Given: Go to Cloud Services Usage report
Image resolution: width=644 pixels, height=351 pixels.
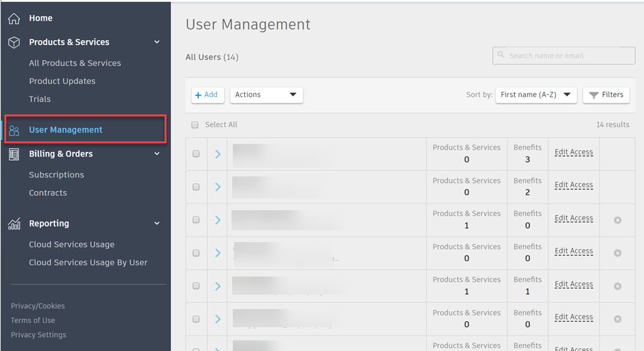Looking at the screenshot, I should click(71, 245).
